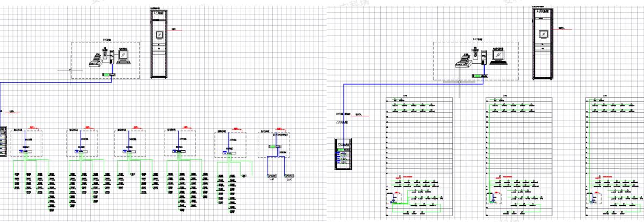
Task: Click the first floor table in the right drawing
Action: (x=418, y=156)
